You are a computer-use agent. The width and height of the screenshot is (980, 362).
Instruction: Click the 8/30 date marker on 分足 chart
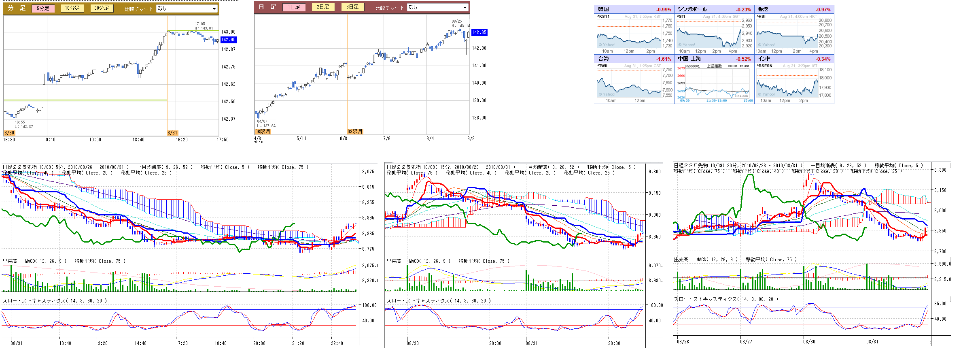click(x=9, y=133)
